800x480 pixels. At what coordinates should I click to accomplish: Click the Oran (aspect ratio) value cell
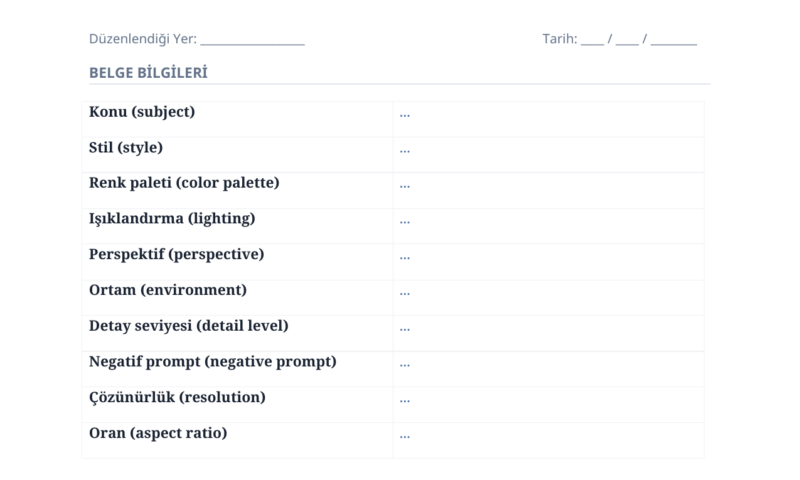click(549, 440)
